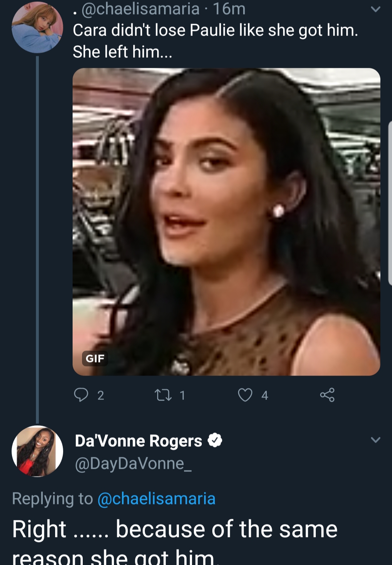This screenshot has width=392, height=565.
Task: Share the tweet via the share icon
Action: (327, 395)
